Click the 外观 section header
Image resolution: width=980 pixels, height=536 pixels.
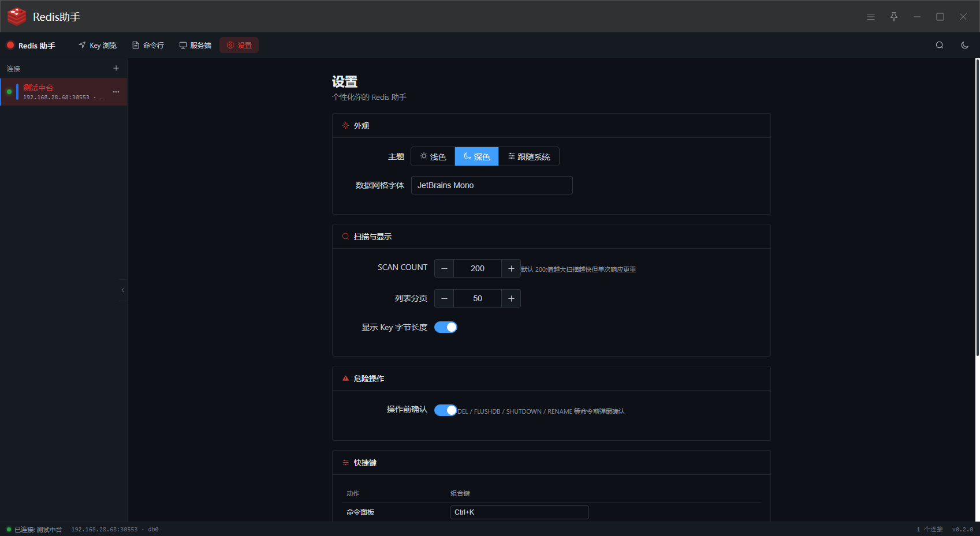552,126
